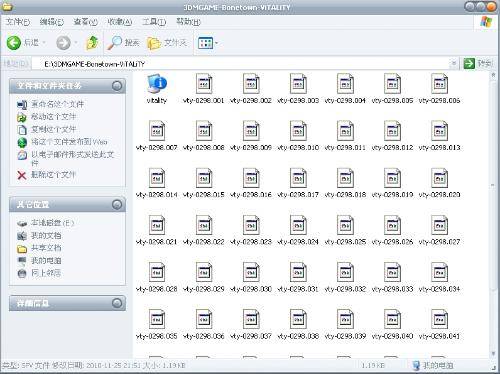
Task: Open My Computer link in Other Places
Action: (x=46, y=261)
